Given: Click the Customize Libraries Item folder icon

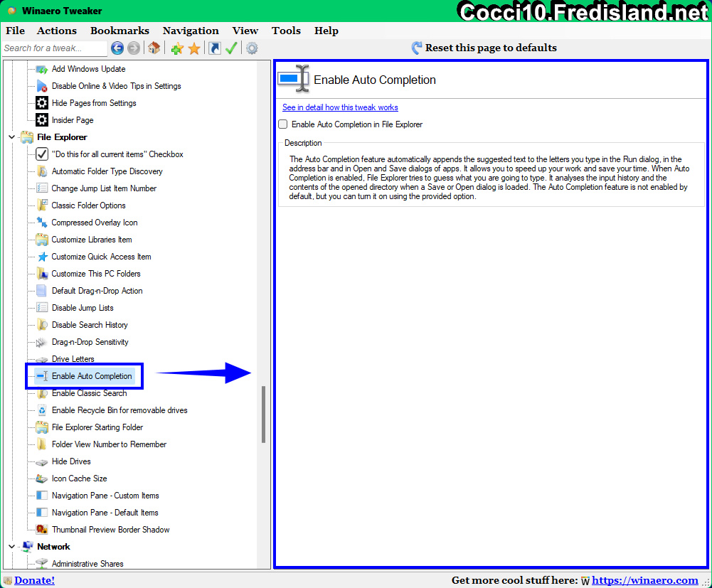Looking at the screenshot, I should 42,240.
